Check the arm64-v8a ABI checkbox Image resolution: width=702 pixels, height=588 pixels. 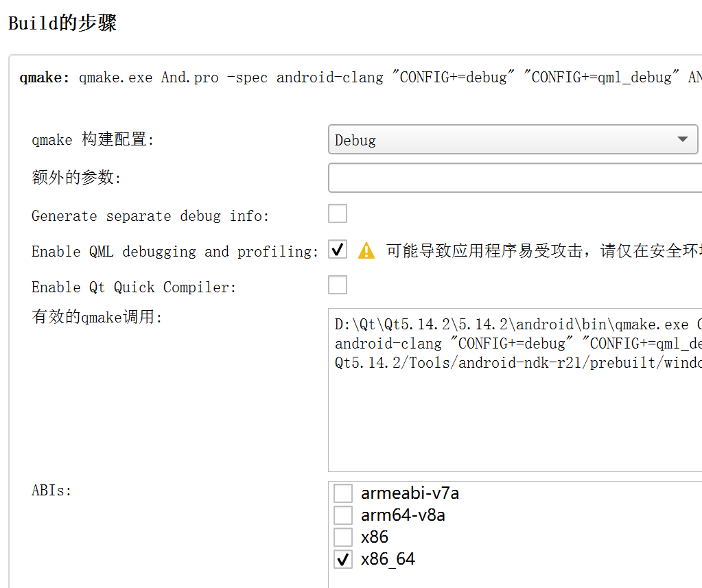tap(343, 515)
